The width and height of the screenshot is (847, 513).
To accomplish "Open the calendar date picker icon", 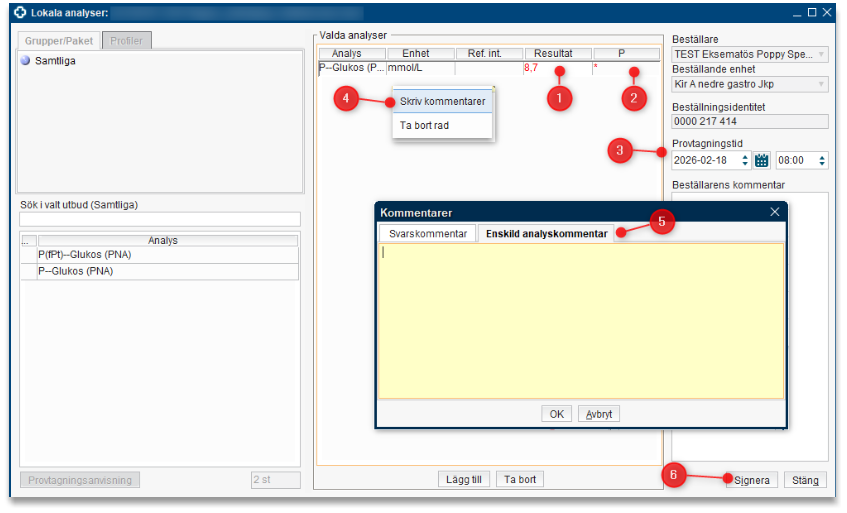I will pyautogui.click(x=761, y=160).
